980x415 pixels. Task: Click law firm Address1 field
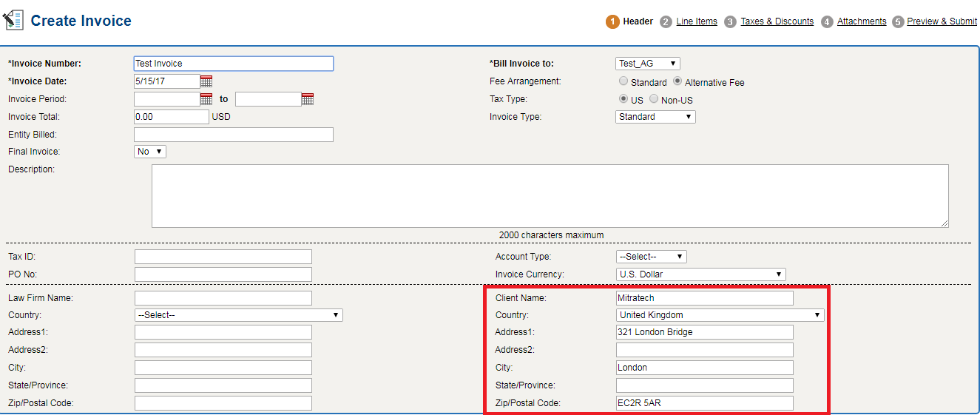223,333
